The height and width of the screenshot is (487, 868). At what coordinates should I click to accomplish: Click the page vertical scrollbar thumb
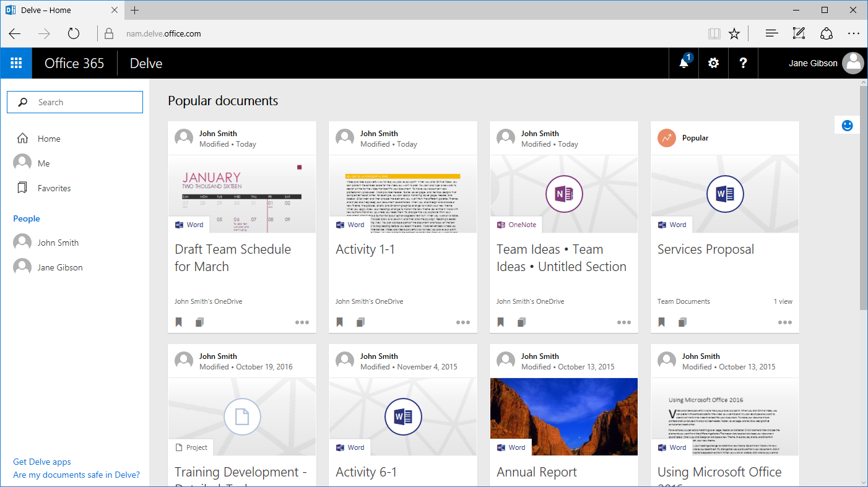coord(864,198)
